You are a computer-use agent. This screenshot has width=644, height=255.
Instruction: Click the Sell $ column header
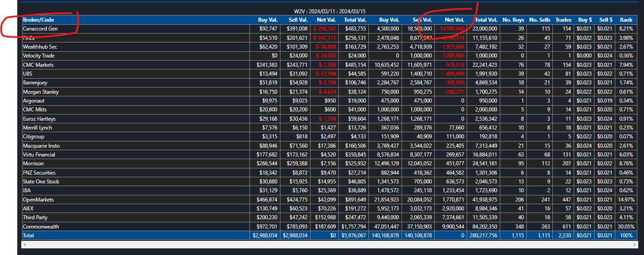[606, 20]
